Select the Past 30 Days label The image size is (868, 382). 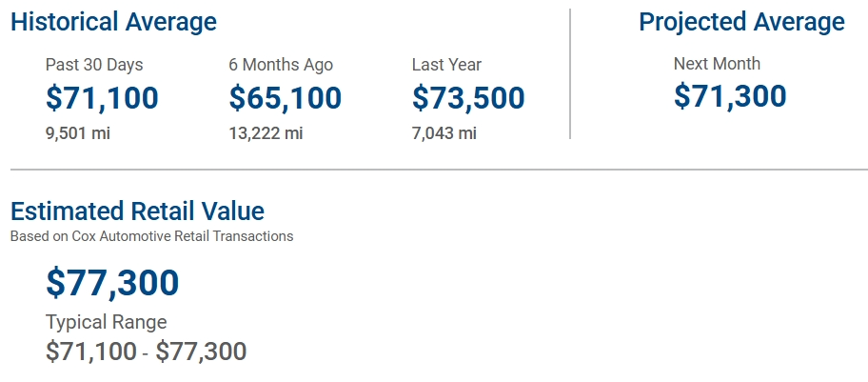tap(94, 65)
